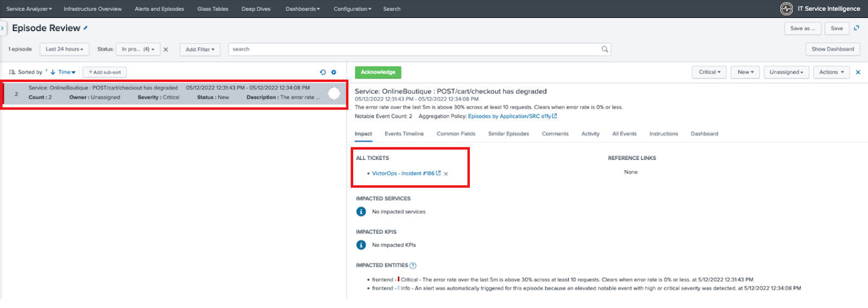
Task: Remove VictorOps Incident #186 ticket with X
Action: tap(446, 174)
